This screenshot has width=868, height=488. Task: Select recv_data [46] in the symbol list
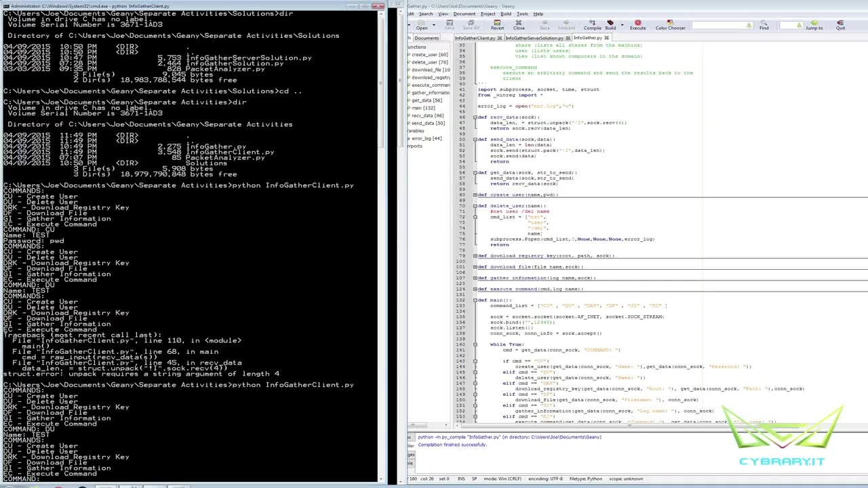[x=428, y=116]
